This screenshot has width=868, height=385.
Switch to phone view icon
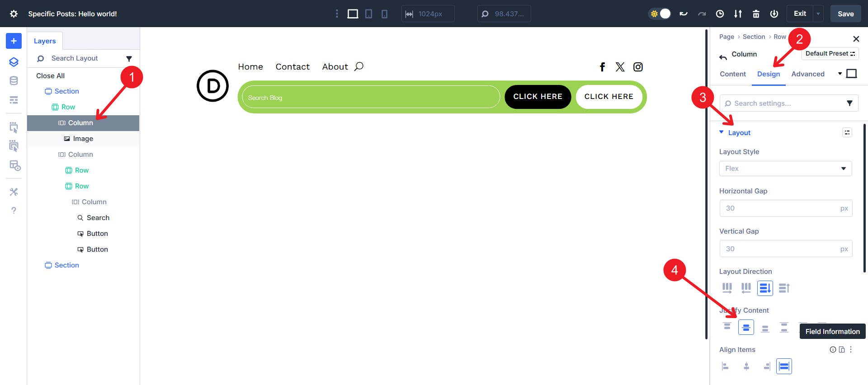pyautogui.click(x=384, y=14)
